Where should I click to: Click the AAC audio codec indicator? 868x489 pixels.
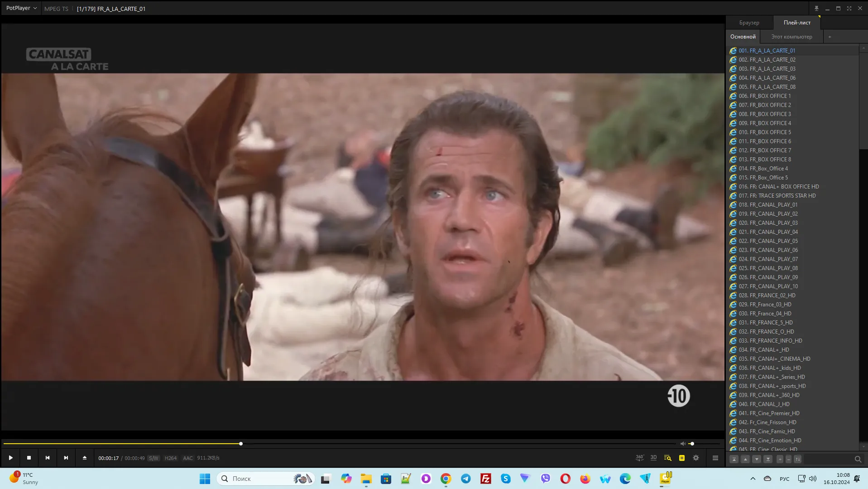pyautogui.click(x=188, y=458)
